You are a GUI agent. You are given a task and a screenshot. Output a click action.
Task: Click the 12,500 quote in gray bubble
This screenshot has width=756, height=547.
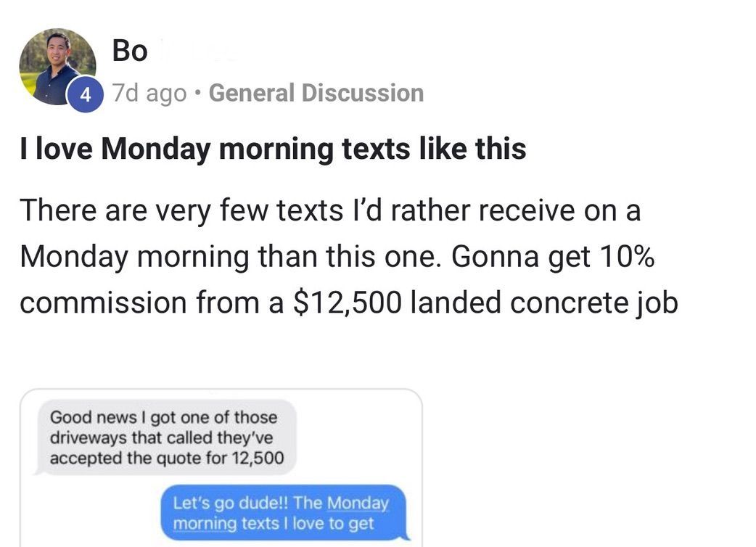pos(257,458)
